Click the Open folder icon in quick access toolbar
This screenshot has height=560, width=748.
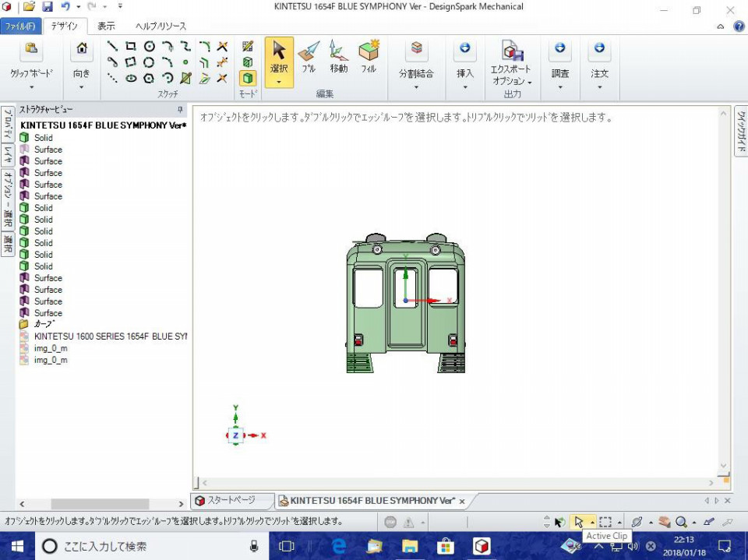pos(29,7)
